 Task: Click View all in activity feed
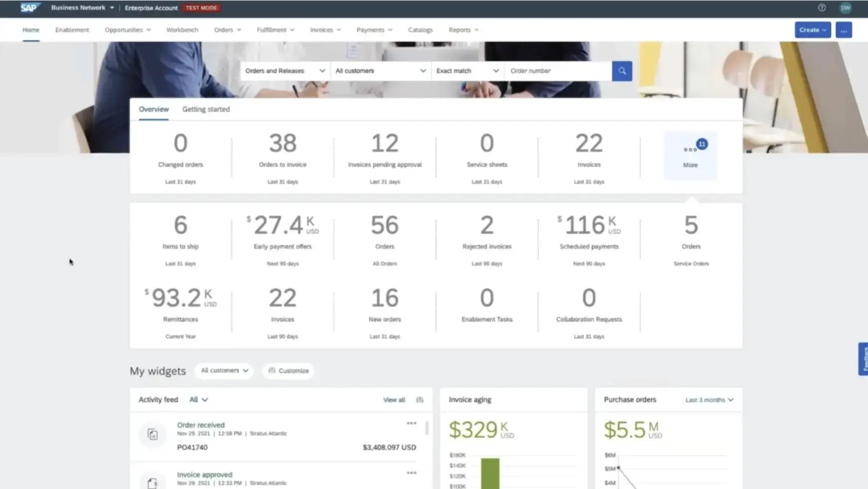point(394,399)
